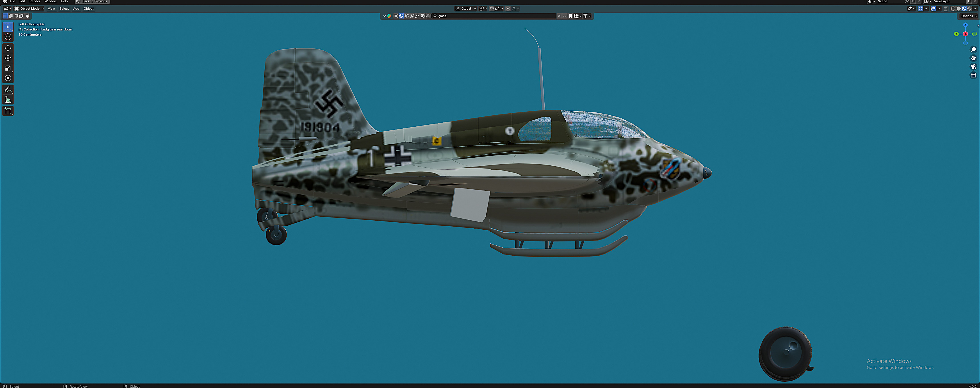
Task: Select the Scale tool
Action: (8, 68)
